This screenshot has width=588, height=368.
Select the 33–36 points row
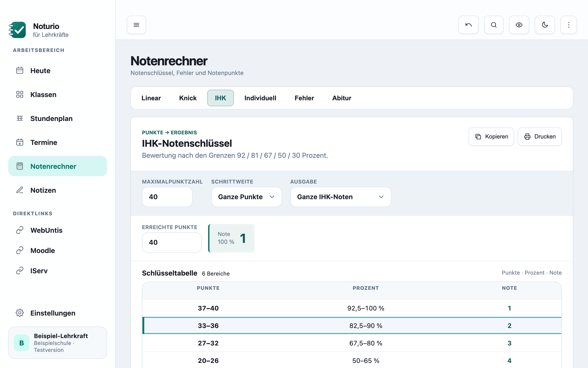pyautogui.click(x=352, y=325)
